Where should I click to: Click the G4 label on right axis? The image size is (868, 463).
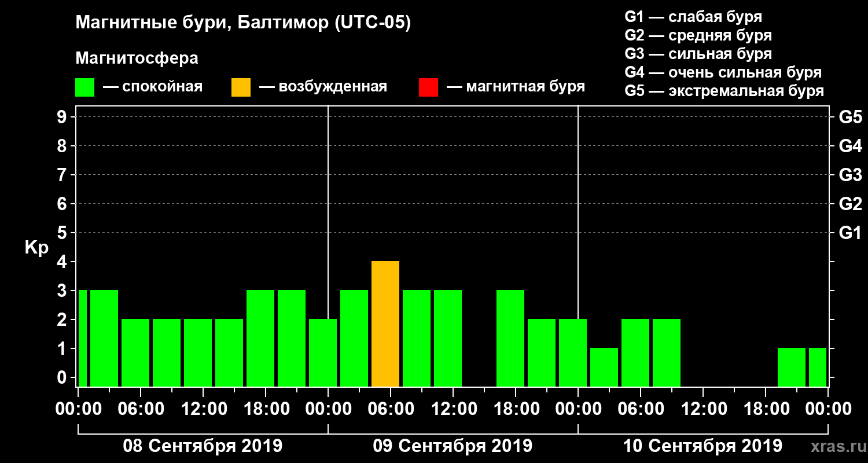850,146
